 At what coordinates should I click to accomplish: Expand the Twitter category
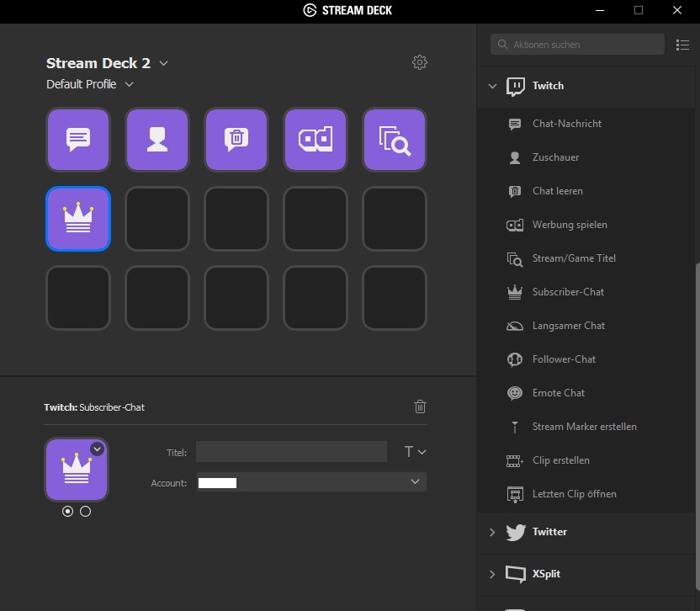click(x=492, y=532)
